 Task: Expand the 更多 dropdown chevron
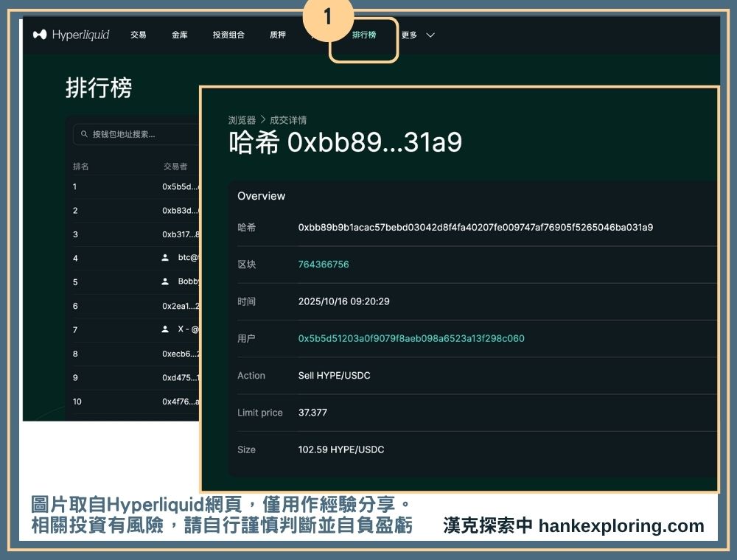click(430, 35)
